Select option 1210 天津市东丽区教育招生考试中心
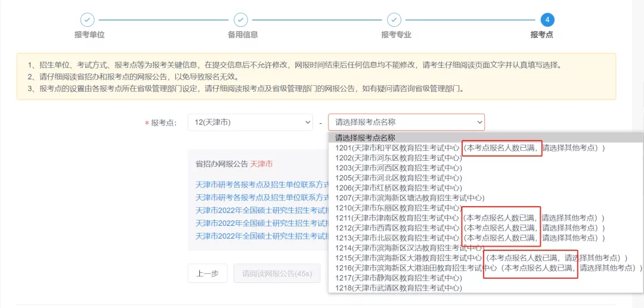This screenshot has width=644, height=308. (x=486, y=207)
